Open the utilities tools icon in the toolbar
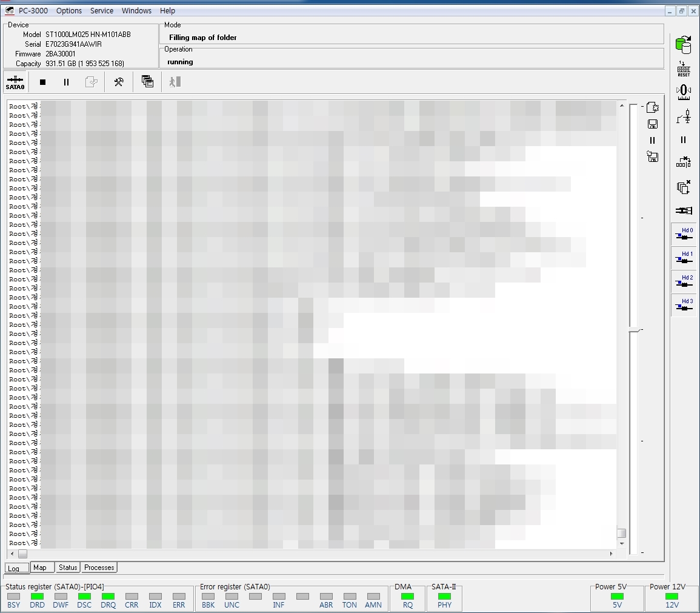 tap(119, 81)
